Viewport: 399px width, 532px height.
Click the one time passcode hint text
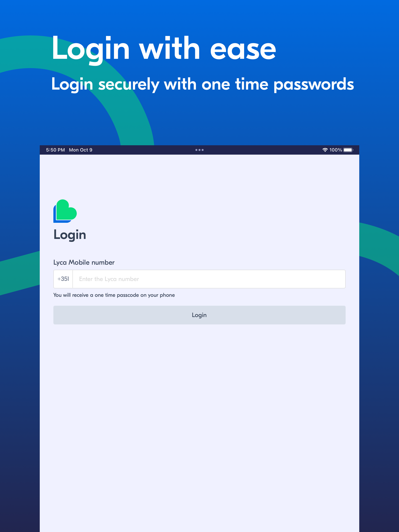114,295
